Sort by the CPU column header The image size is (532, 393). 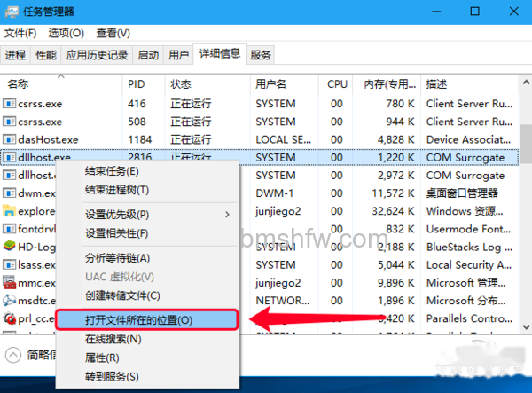pyautogui.click(x=335, y=83)
